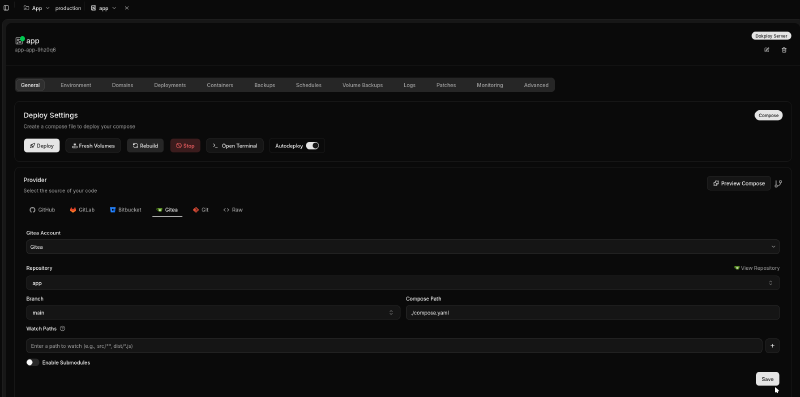Screen dimensions: 800x397
Task: Open the Gitea Account dropdown
Action: [403, 246]
